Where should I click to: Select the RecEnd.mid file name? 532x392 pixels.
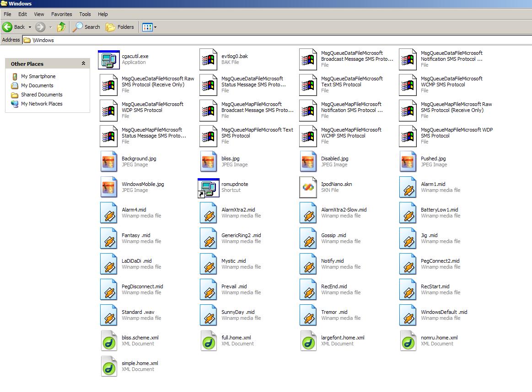coord(334,286)
